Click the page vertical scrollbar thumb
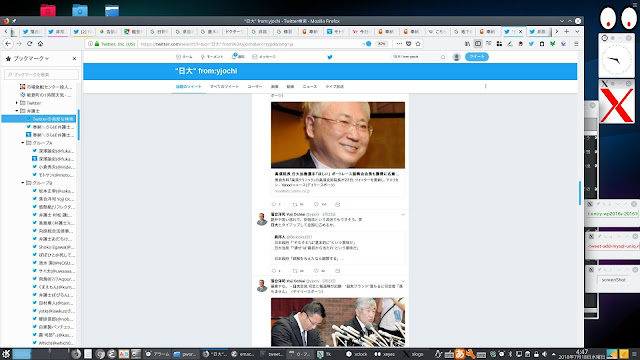The width and height of the screenshot is (640, 360). (580, 193)
